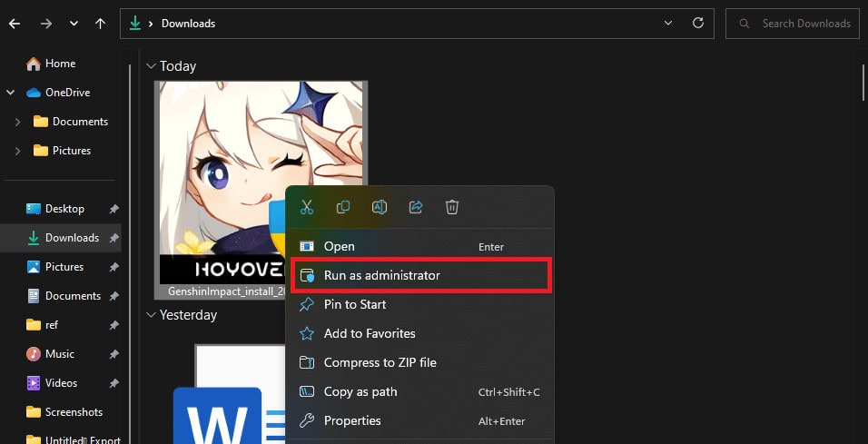The height and width of the screenshot is (444, 868).
Task: Open Music in the sidebar
Action: click(x=50, y=354)
